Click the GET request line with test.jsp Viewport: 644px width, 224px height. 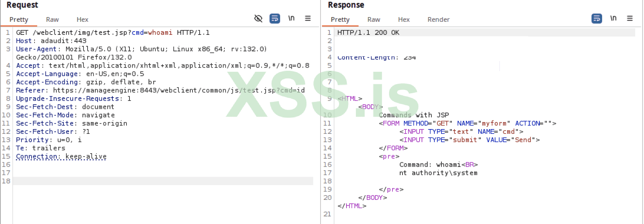[113, 33]
